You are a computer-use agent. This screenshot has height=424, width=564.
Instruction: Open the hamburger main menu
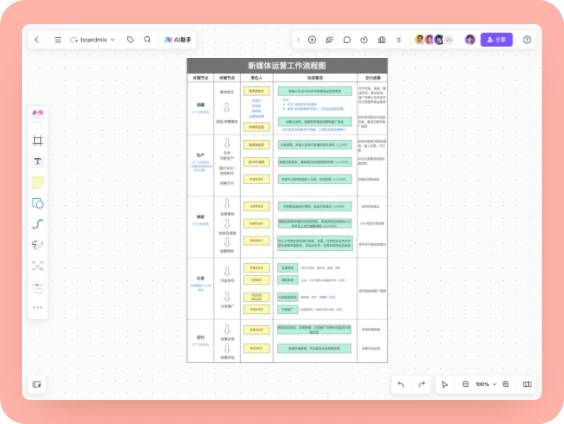[58, 40]
